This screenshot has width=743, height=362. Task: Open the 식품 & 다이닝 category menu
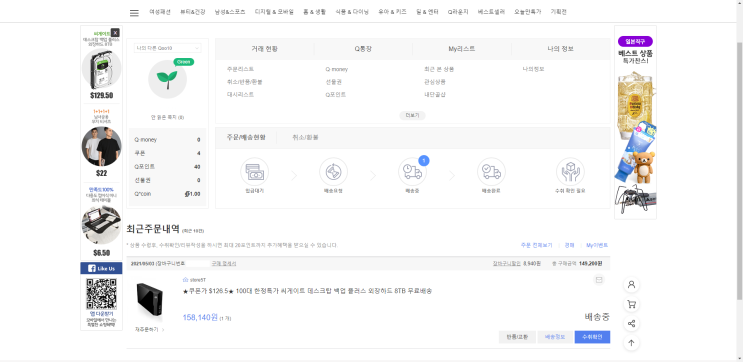pos(352,12)
